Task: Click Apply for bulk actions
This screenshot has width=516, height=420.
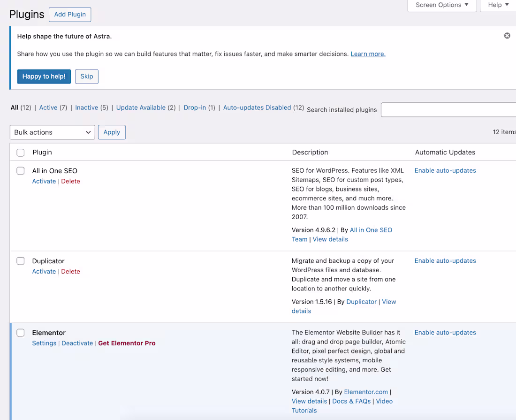Action: [x=112, y=132]
